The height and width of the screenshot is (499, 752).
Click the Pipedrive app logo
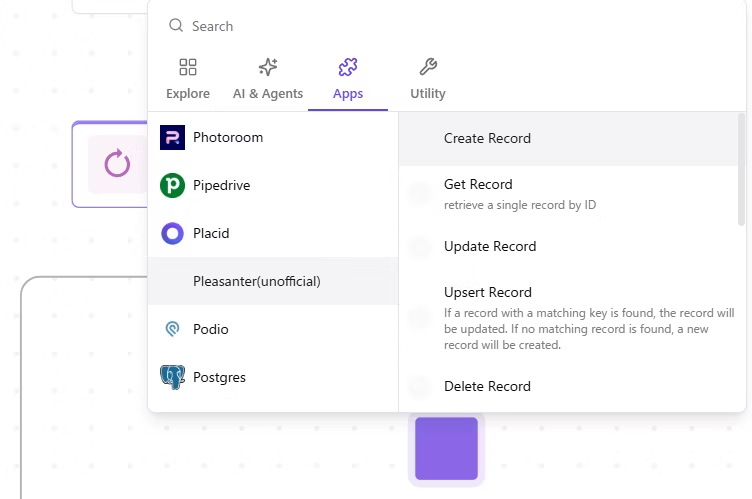pos(172,185)
